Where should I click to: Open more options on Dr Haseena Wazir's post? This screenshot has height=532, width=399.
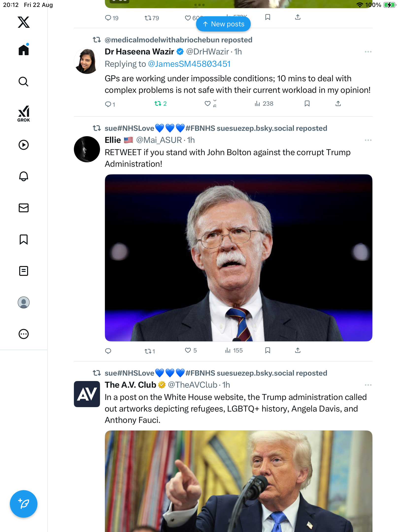pyautogui.click(x=368, y=52)
